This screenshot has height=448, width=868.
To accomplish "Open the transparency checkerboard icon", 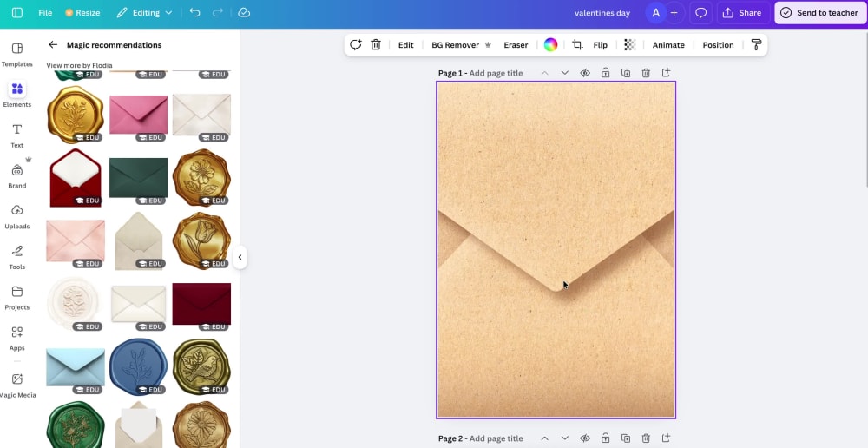I will 630,45.
